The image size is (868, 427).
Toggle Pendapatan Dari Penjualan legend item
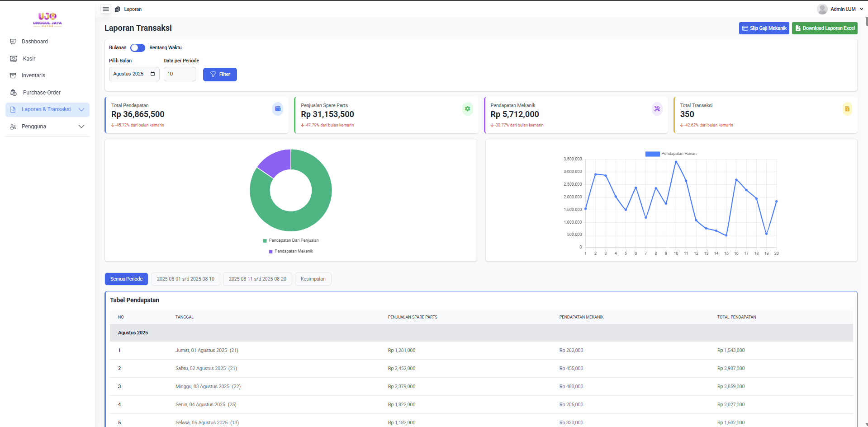pos(291,240)
